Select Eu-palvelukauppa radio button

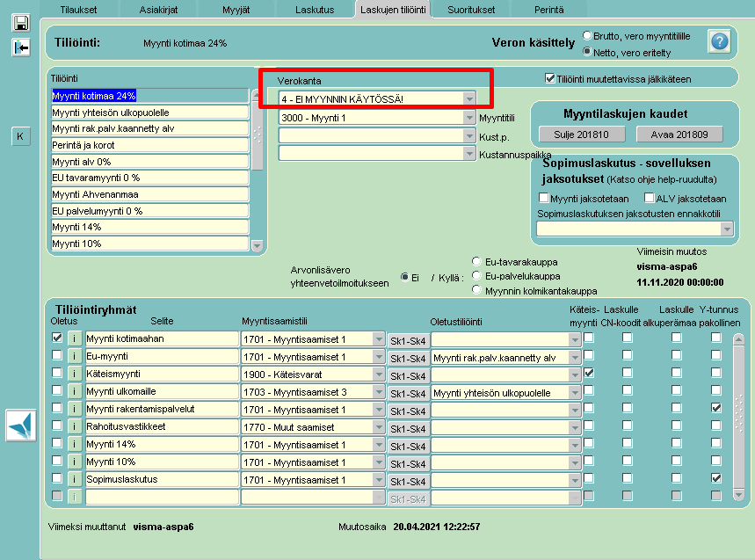coord(476,275)
